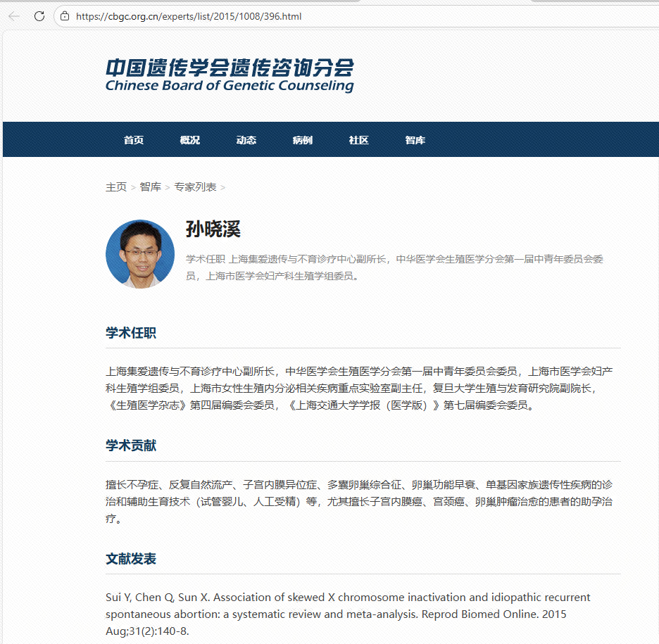Go to the 专家列表 breadcrumb link
This screenshot has height=644, width=659.
[195, 187]
